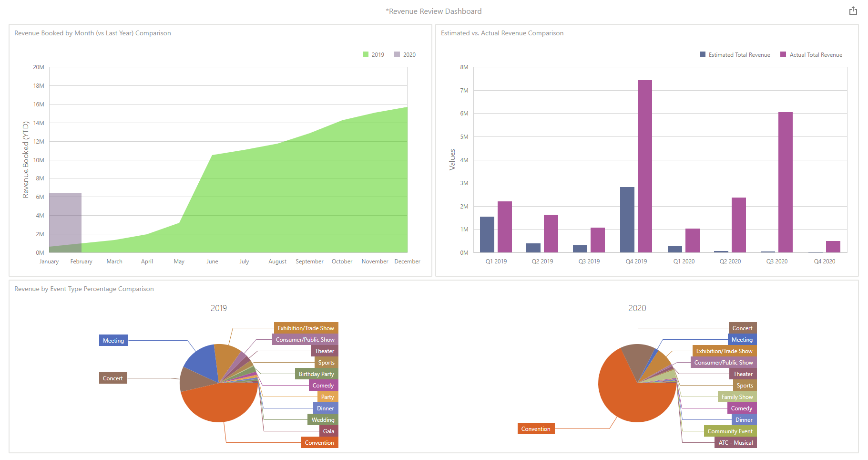Select the Family Show label
This screenshot has width=868, height=460.
pyautogui.click(x=737, y=397)
